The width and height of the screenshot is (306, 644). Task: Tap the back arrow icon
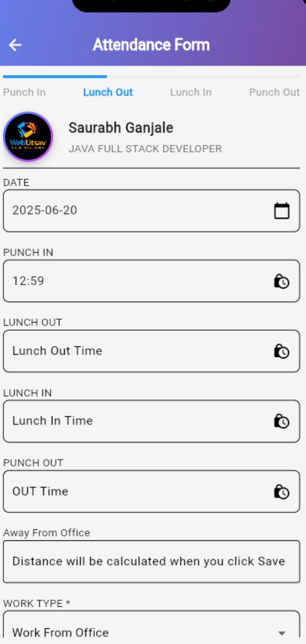pos(15,45)
